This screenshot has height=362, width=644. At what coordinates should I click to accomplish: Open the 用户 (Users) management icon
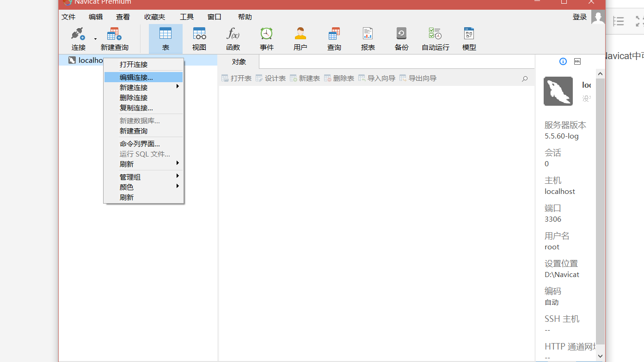click(x=300, y=38)
